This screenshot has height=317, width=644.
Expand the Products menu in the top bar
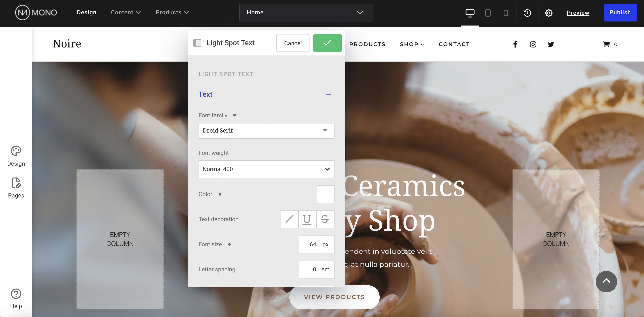(x=172, y=13)
